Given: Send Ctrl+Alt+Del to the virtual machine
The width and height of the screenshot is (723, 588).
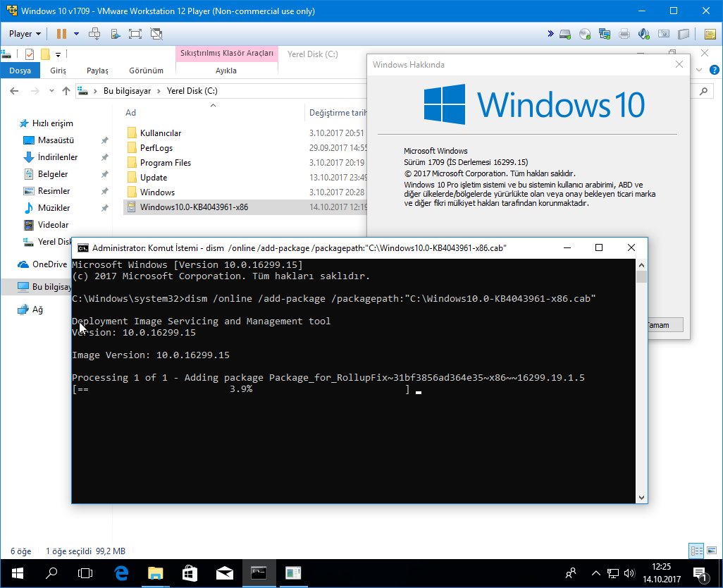Looking at the screenshot, I should pyautogui.click(x=94, y=34).
